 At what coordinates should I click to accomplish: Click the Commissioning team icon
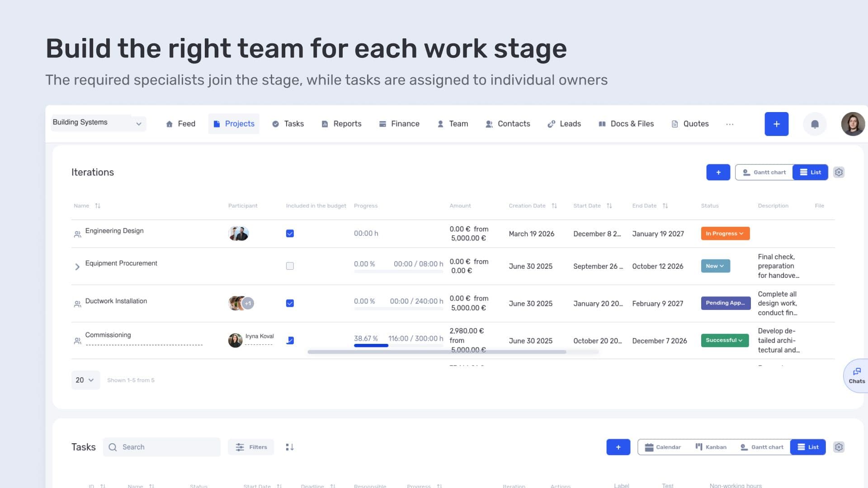point(77,341)
